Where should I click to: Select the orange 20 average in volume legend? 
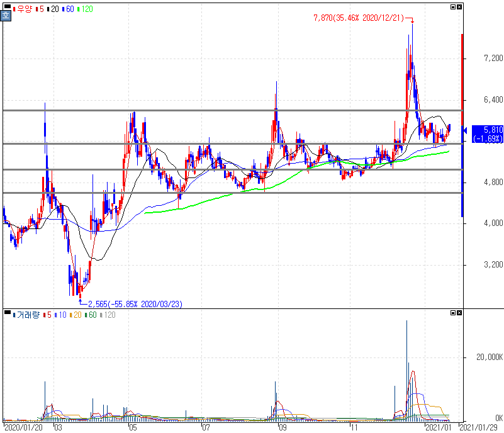tap(76, 315)
